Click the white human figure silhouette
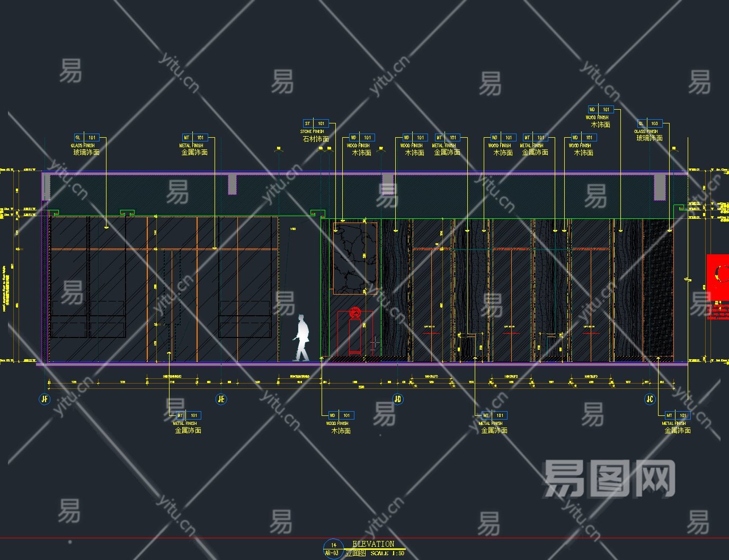 [301, 338]
